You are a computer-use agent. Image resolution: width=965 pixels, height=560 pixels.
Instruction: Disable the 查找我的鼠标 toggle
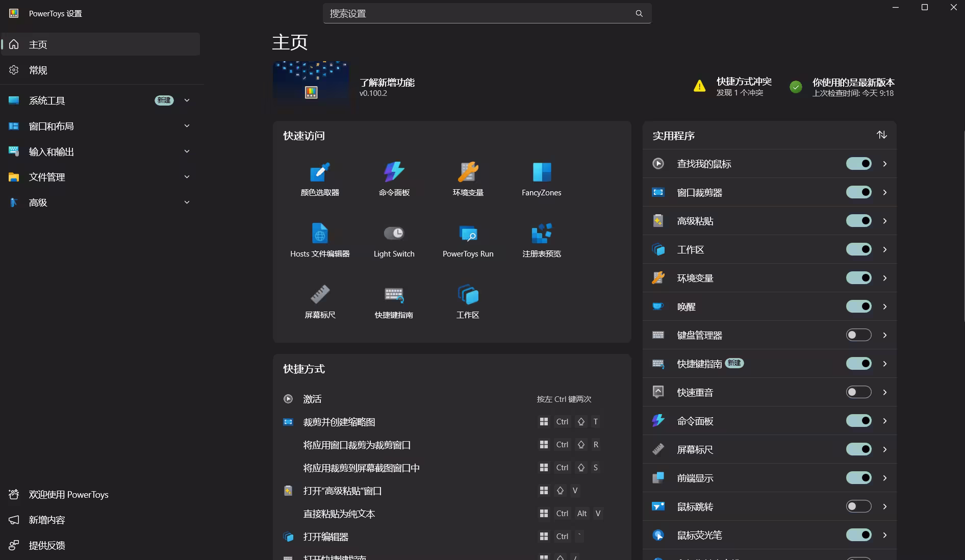tap(859, 164)
